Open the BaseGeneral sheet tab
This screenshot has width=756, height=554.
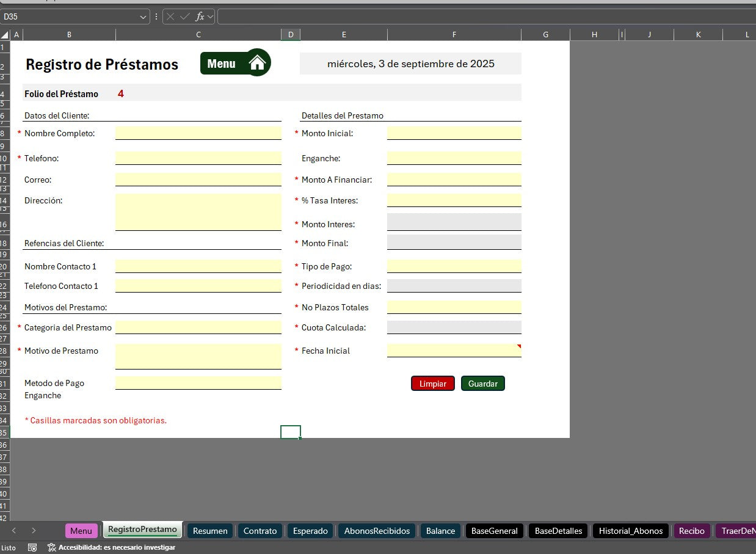pyautogui.click(x=494, y=531)
